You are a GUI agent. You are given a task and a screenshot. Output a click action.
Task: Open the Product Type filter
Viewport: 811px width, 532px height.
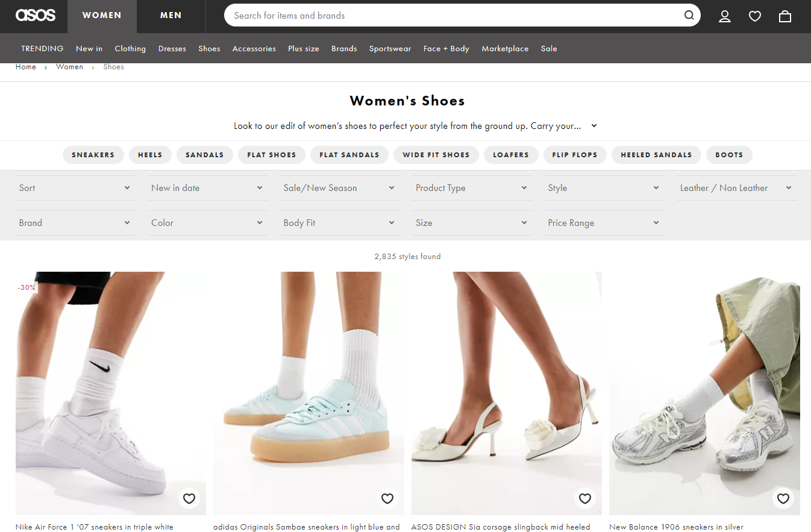pos(472,188)
